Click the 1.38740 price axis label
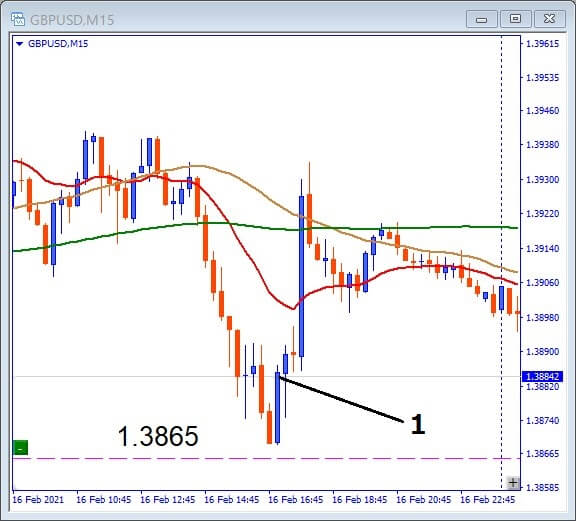Viewport: 576px width, 521px height. pyautogui.click(x=543, y=421)
